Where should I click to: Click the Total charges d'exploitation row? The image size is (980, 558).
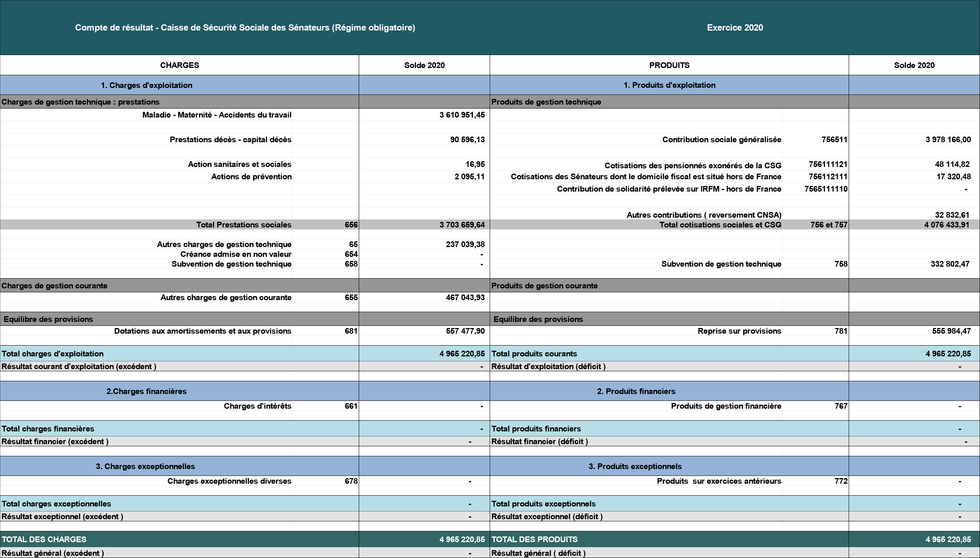[53, 354]
